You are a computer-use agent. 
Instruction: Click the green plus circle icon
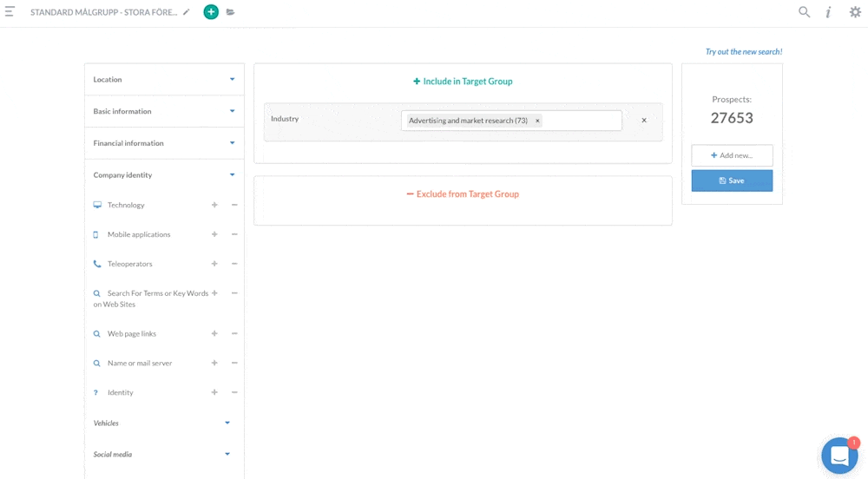(211, 12)
